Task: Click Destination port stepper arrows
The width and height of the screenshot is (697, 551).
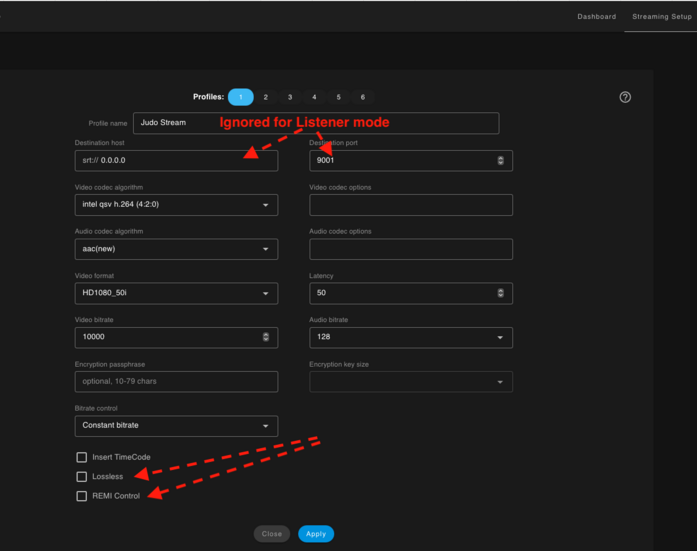Action: pyautogui.click(x=500, y=160)
